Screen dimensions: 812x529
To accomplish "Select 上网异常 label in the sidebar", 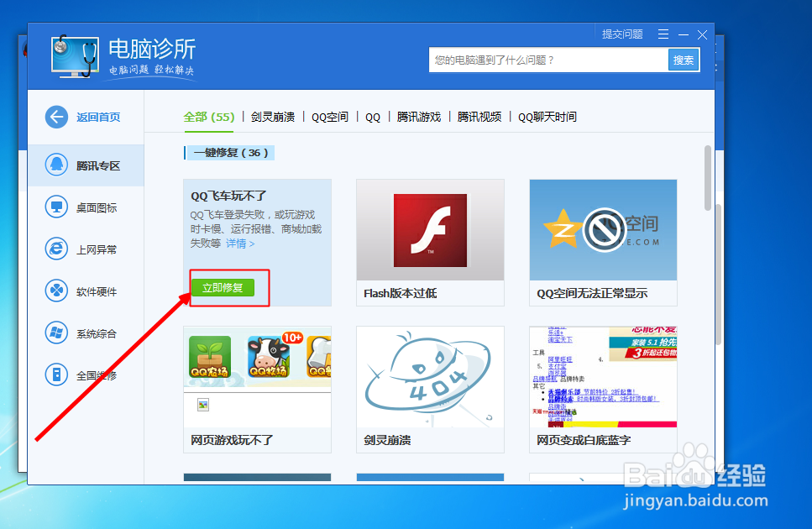I will [x=97, y=249].
